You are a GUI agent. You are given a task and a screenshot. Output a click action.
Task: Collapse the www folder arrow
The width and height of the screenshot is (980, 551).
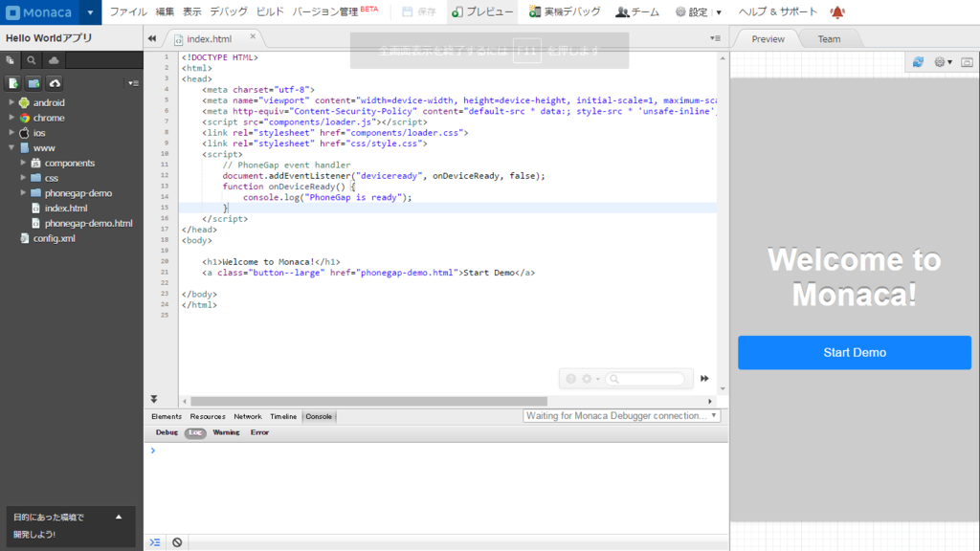[11, 147]
